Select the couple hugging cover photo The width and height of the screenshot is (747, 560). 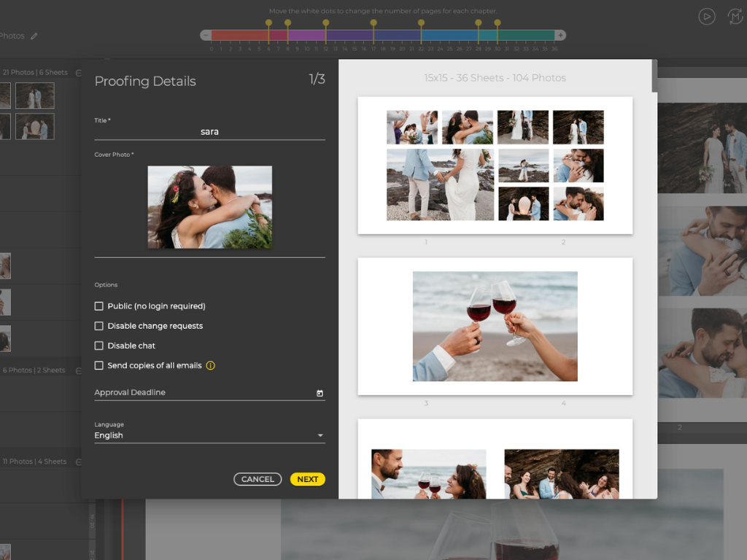210,207
